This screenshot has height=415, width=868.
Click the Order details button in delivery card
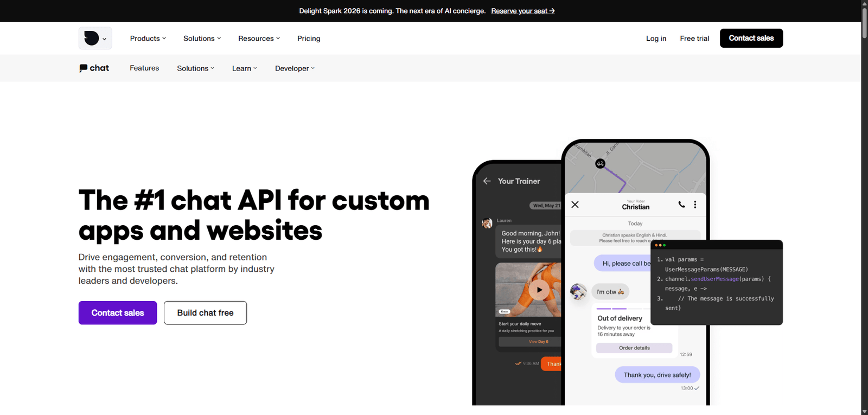coord(634,348)
